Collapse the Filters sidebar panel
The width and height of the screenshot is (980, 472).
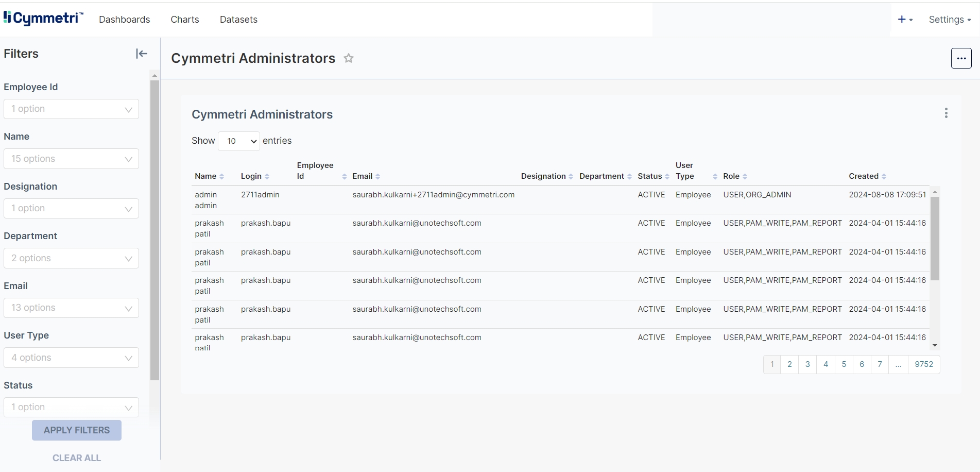[142, 54]
